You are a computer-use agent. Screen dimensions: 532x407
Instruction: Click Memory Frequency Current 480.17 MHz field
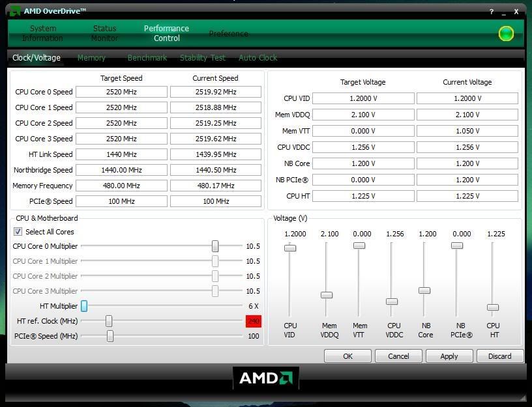click(216, 186)
